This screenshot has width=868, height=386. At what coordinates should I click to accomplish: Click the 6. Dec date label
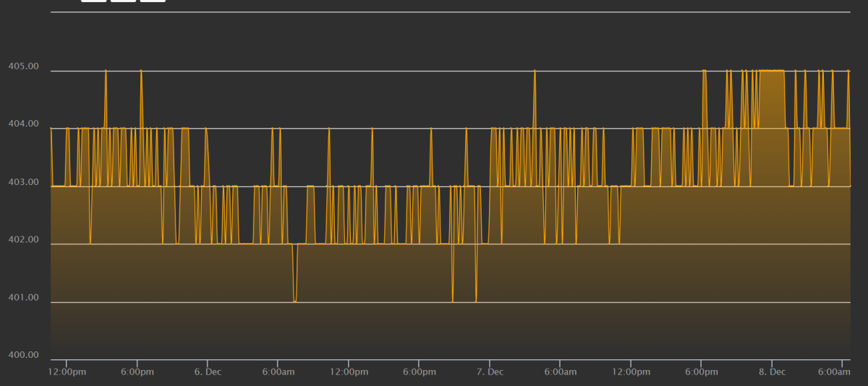208,372
